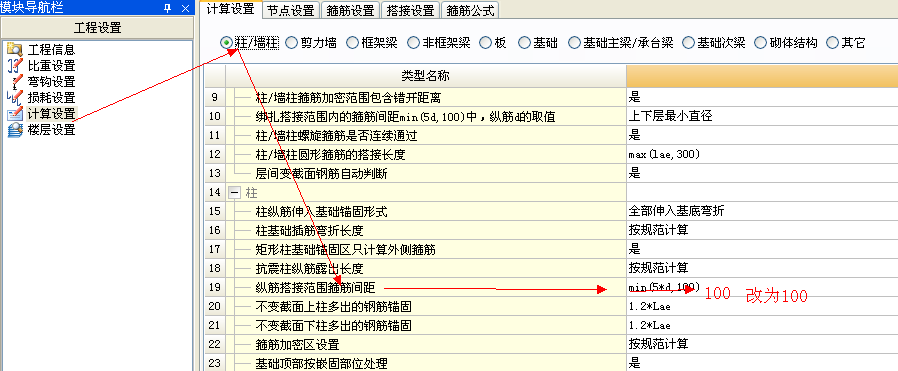Viewport: 898px width, 371px height.
Task: Select the 剪力墙 radio button
Action: click(291, 42)
